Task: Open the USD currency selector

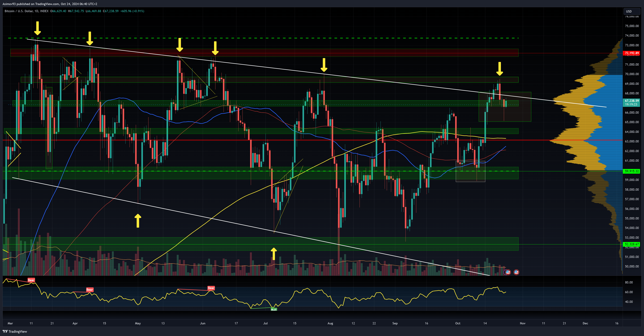Action: pyautogui.click(x=632, y=11)
